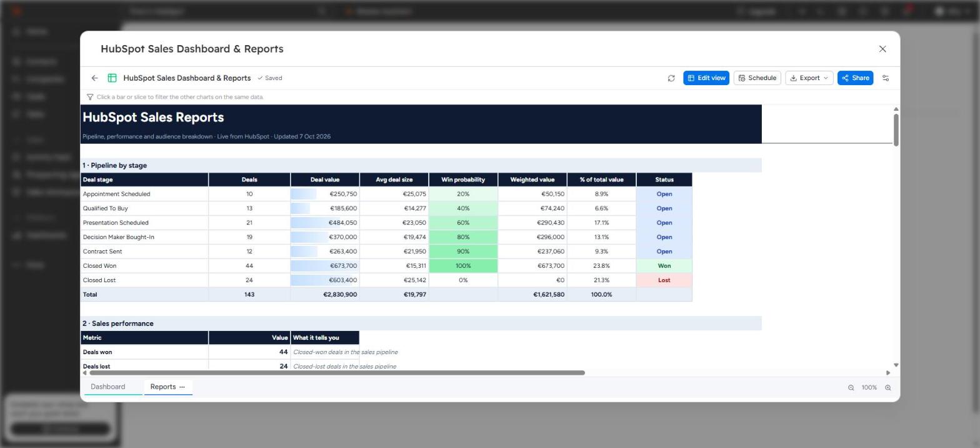980x448 pixels.
Task: Select the Contract Sent cell
Action: point(144,252)
